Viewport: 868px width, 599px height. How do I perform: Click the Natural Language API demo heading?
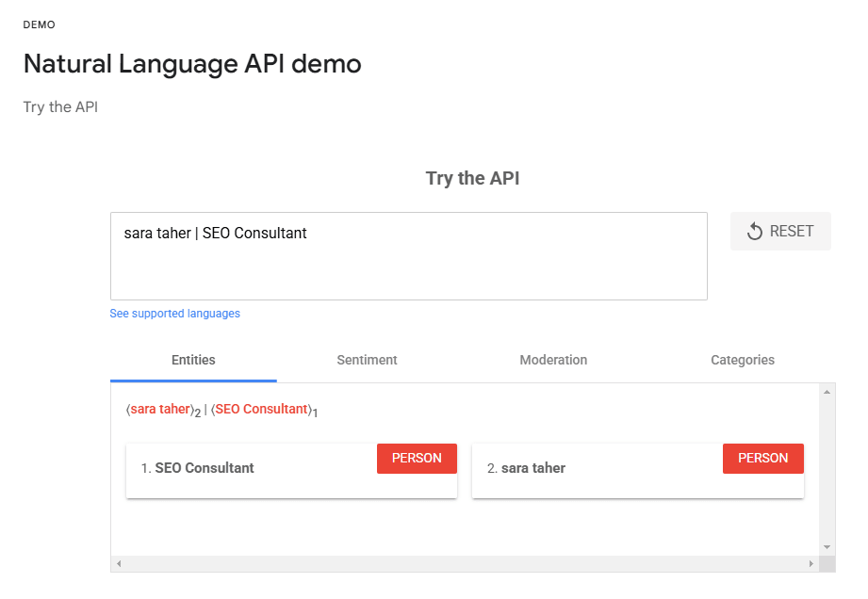point(192,64)
